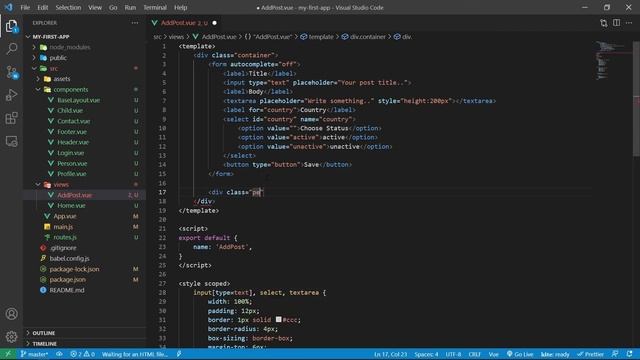The width and height of the screenshot is (640, 360).
Task: Expand the assets folder
Action: coord(62,79)
